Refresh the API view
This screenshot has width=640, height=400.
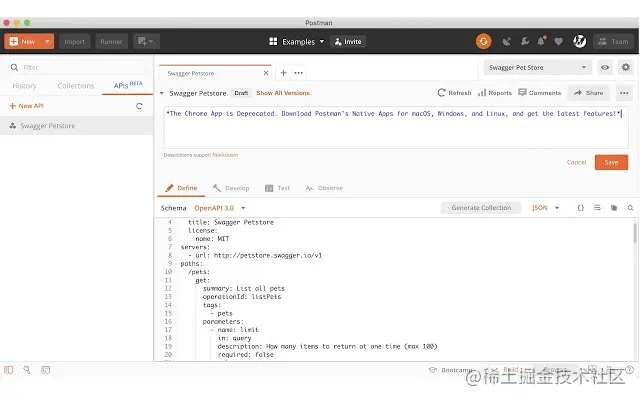(x=454, y=93)
